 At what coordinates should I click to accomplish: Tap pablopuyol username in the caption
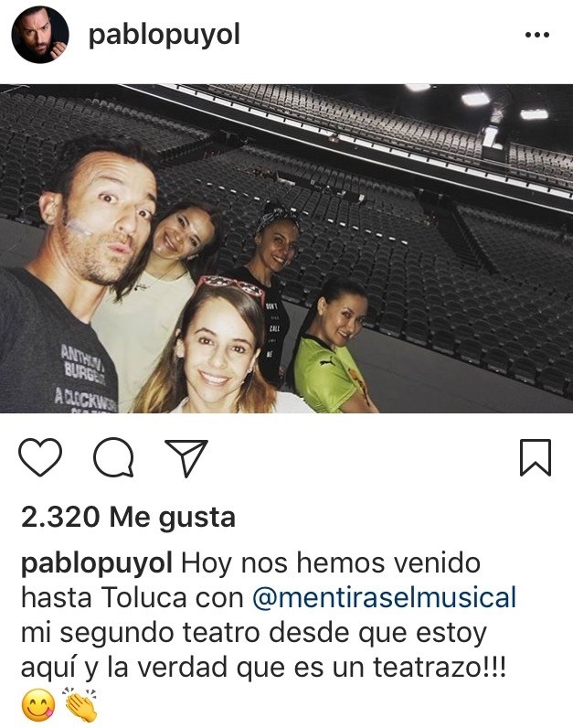tap(97, 563)
